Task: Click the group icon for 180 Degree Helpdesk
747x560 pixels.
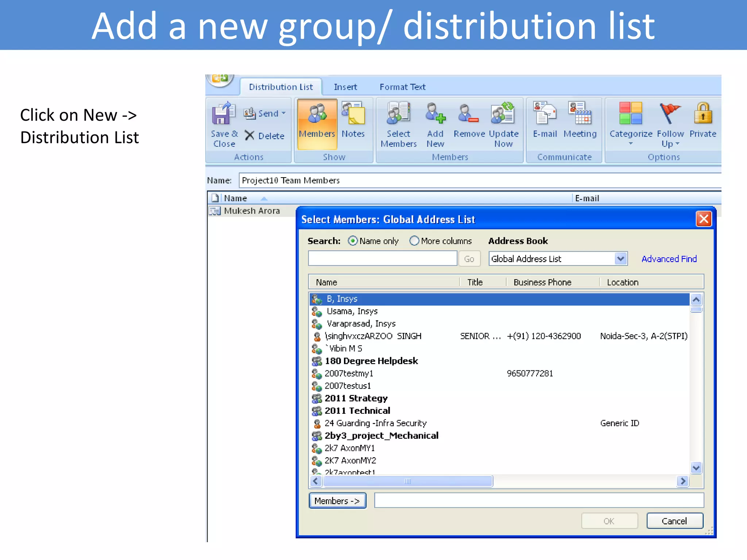Action: (x=317, y=361)
